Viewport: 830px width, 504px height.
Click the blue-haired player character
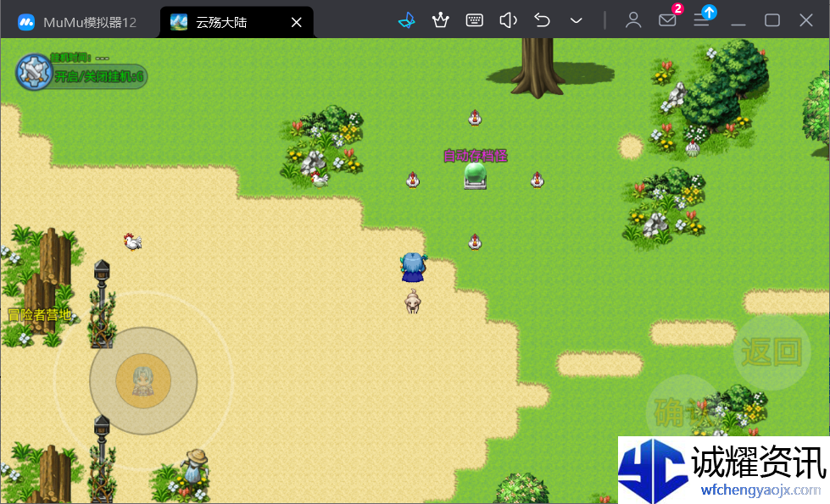coord(413,268)
